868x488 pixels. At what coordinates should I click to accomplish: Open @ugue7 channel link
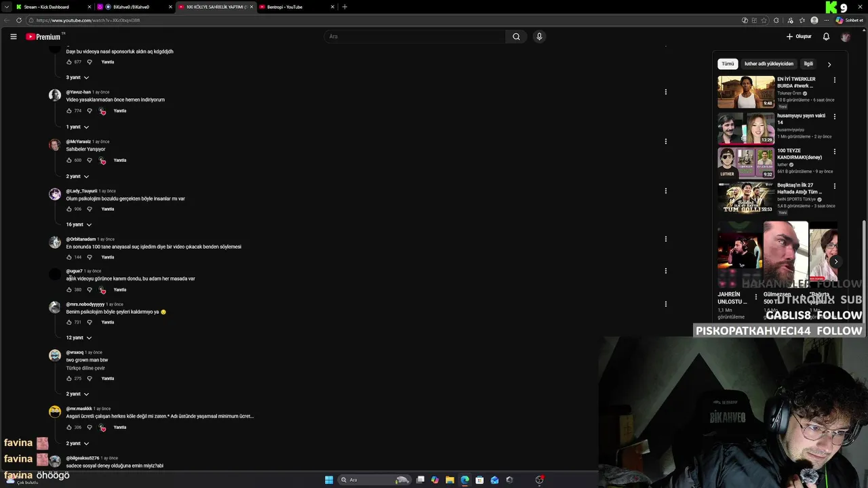[74, 271]
